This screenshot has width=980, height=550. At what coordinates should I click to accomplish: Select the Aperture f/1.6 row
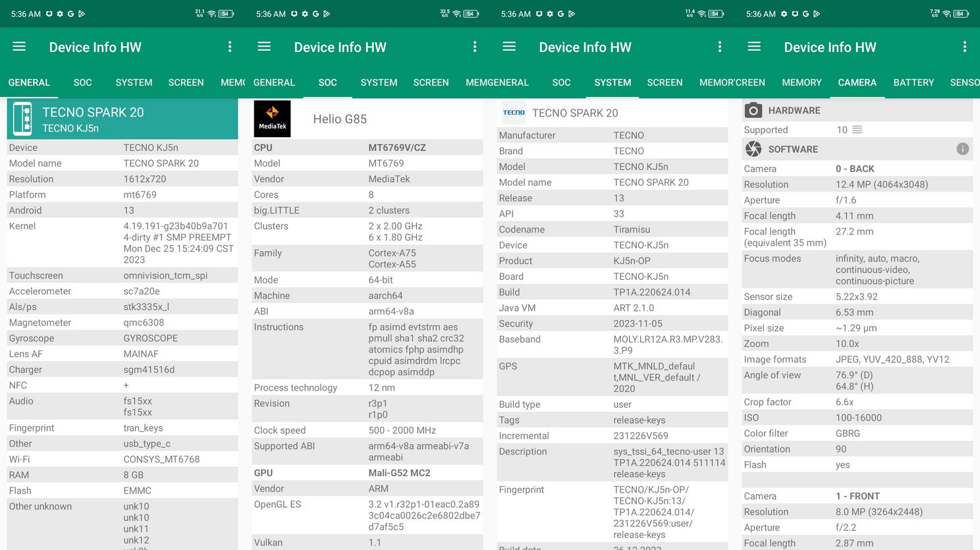pos(857,200)
